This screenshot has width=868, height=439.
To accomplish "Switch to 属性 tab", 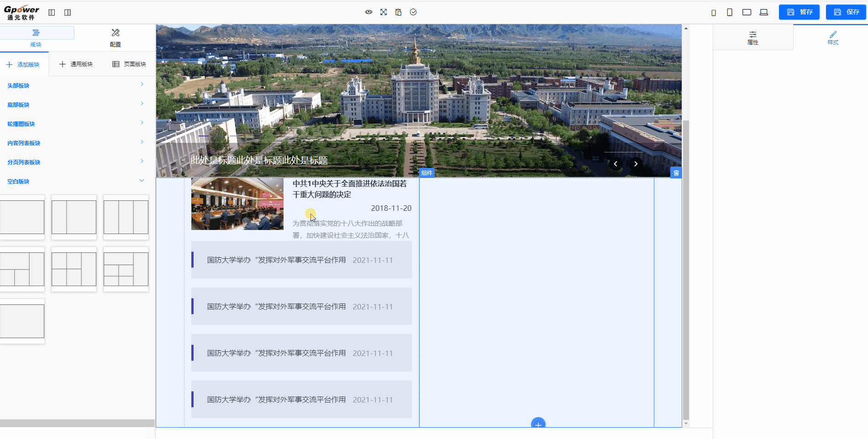I will click(752, 38).
